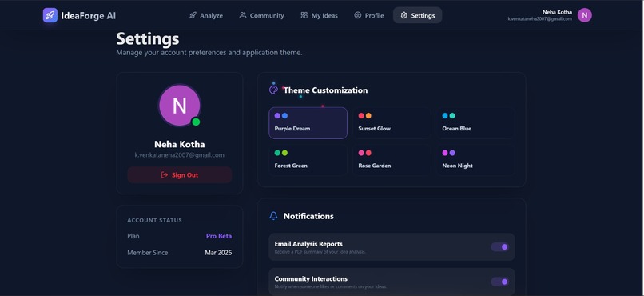Click the Member Since label
Screen dimensions: 644x296
148,253
